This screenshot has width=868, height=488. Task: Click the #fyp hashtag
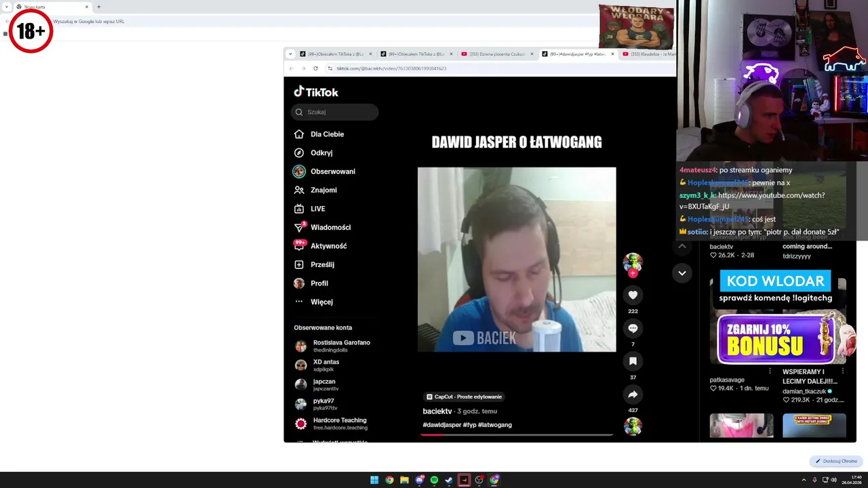(x=469, y=425)
